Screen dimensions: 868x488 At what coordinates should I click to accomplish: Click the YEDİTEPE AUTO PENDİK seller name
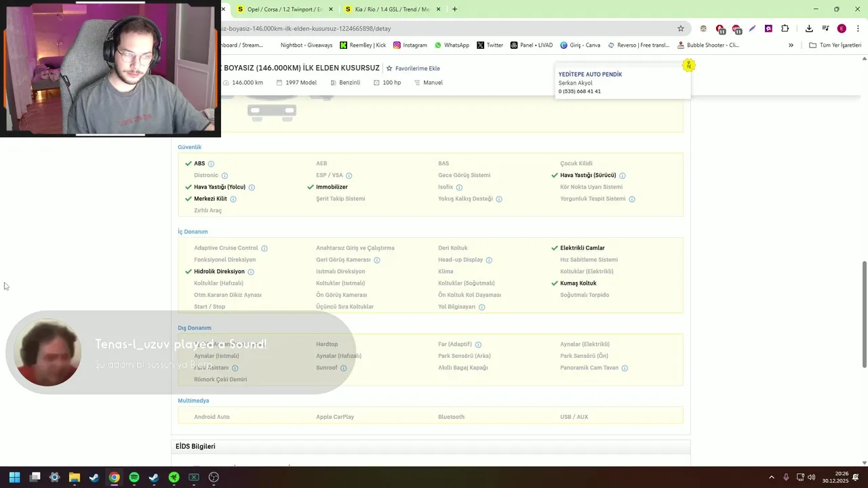tap(590, 75)
